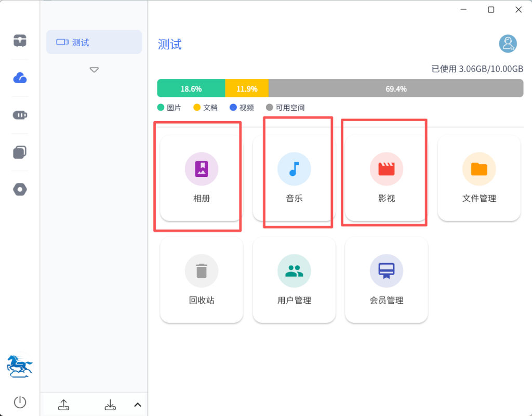Open the 音乐 music tile
Viewport: 532px width, 416px height.
point(294,178)
